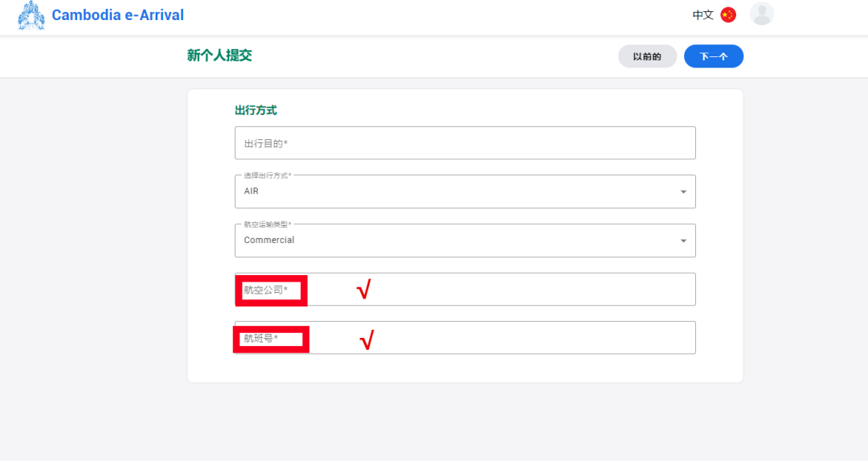
Task: Click the red checkmark beside 航空公司
Action: (363, 290)
